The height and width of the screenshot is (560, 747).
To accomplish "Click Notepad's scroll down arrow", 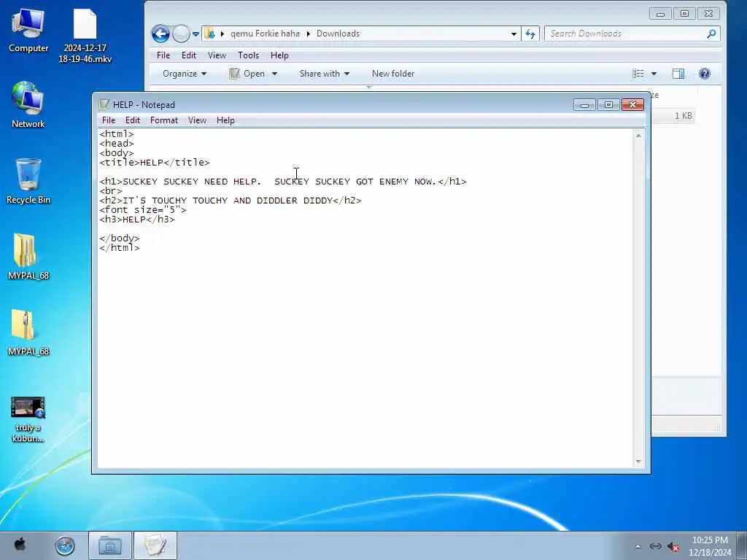I will tap(639, 462).
